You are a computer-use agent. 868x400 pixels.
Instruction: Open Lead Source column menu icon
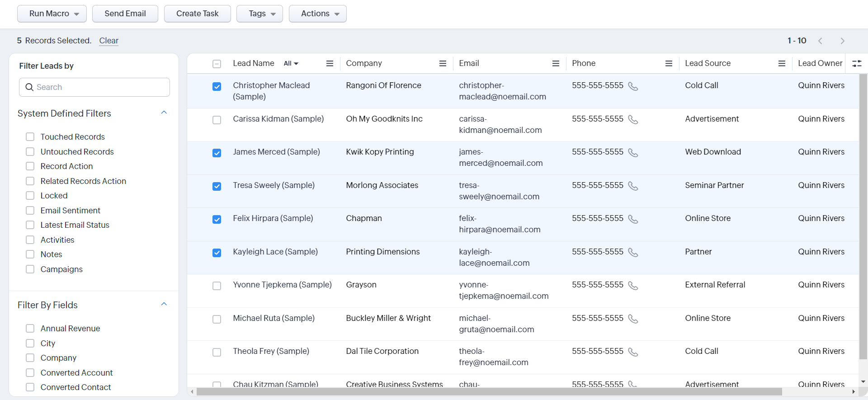[782, 64]
